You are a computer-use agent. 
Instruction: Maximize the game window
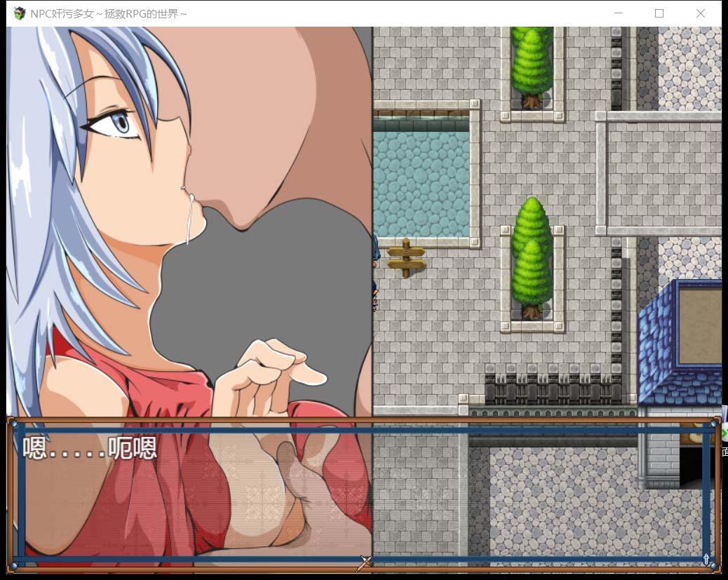pos(659,13)
